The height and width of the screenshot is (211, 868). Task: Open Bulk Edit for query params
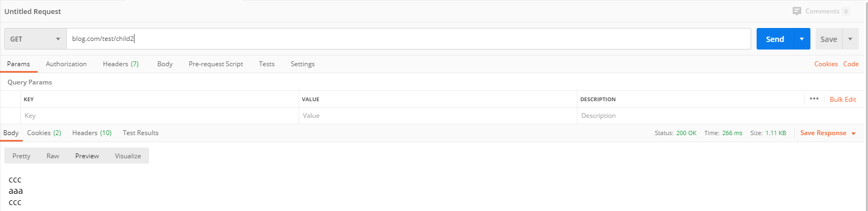point(843,99)
